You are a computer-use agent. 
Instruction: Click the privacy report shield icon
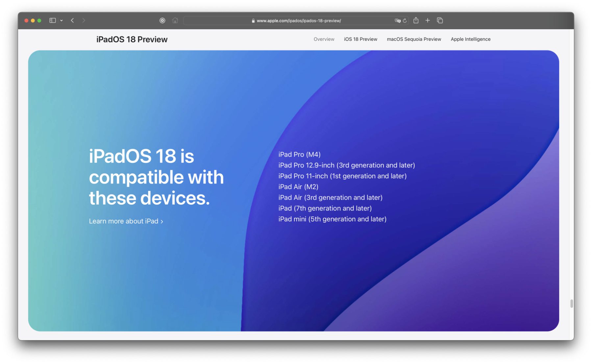point(162,20)
